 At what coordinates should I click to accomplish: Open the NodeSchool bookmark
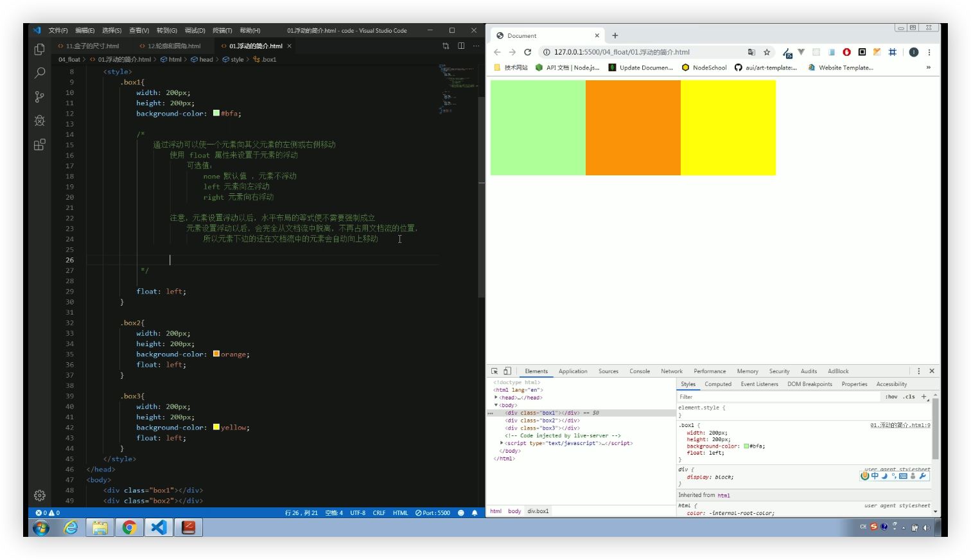pos(704,67)
